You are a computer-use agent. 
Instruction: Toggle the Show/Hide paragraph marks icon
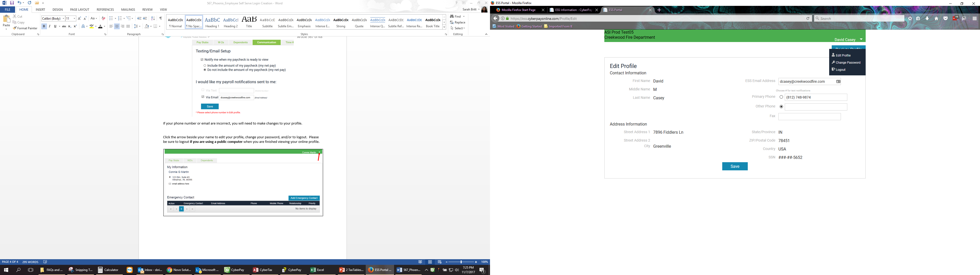pyautogui.click(x=161, y=18)
